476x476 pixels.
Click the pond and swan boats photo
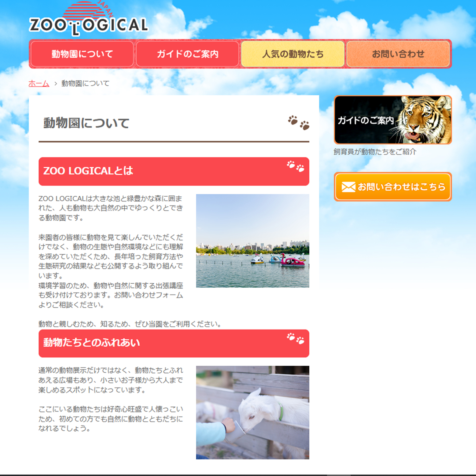(x=252, y=241)
